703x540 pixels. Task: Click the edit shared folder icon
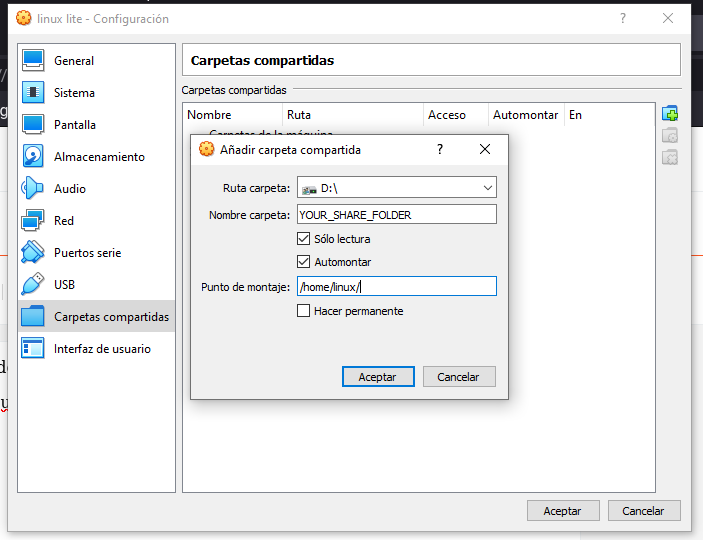(670, 135)
